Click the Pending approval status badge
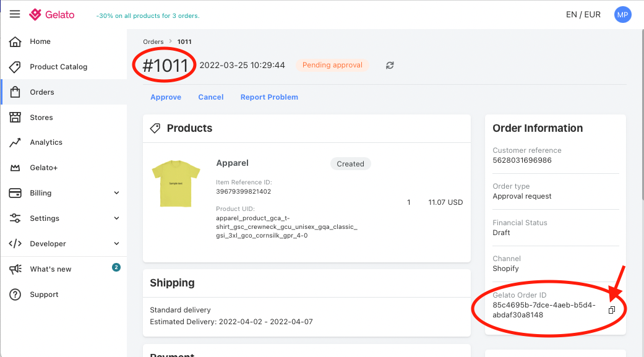The height and width of the screenshot is (357, 644). point(332,65)
